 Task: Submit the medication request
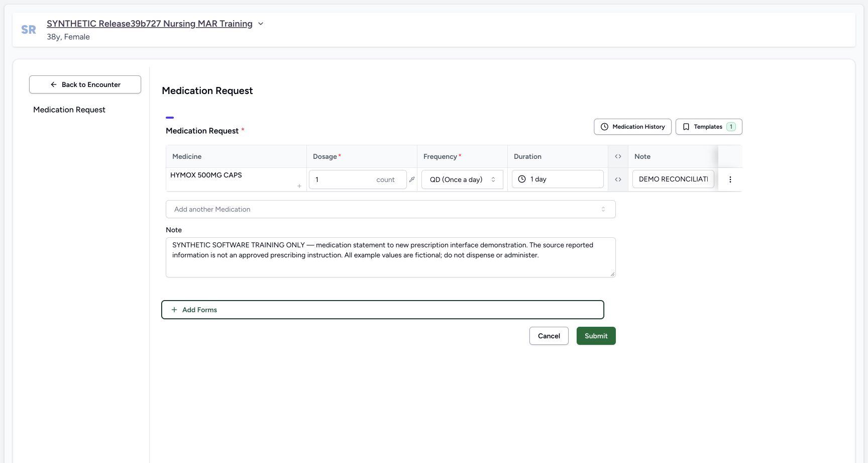[596, 336]
